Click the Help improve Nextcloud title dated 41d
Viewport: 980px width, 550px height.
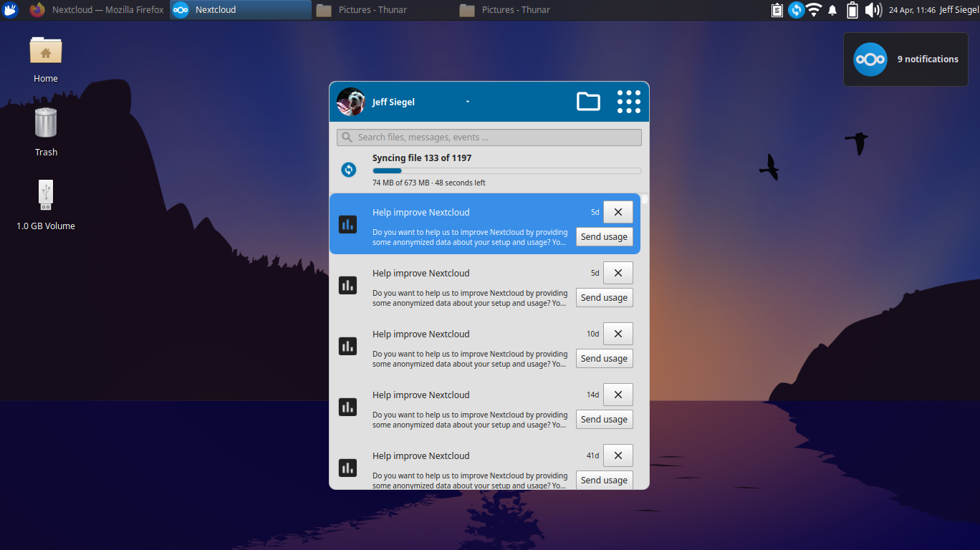click(x=421, y=455)
